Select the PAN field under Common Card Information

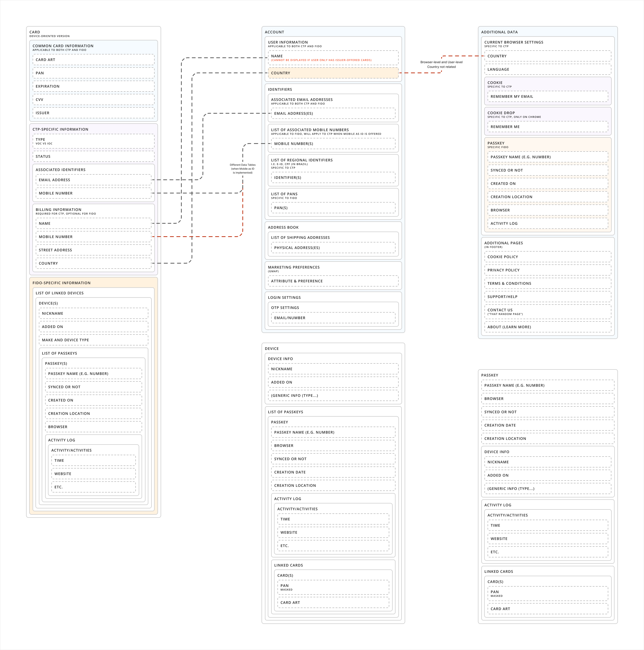pyautogui.click(x=94, y=73)
